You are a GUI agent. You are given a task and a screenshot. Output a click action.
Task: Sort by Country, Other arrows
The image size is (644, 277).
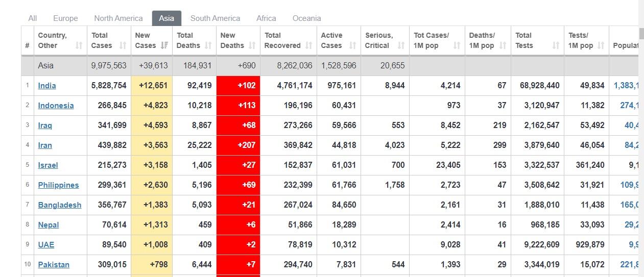[x=79, y=45]
